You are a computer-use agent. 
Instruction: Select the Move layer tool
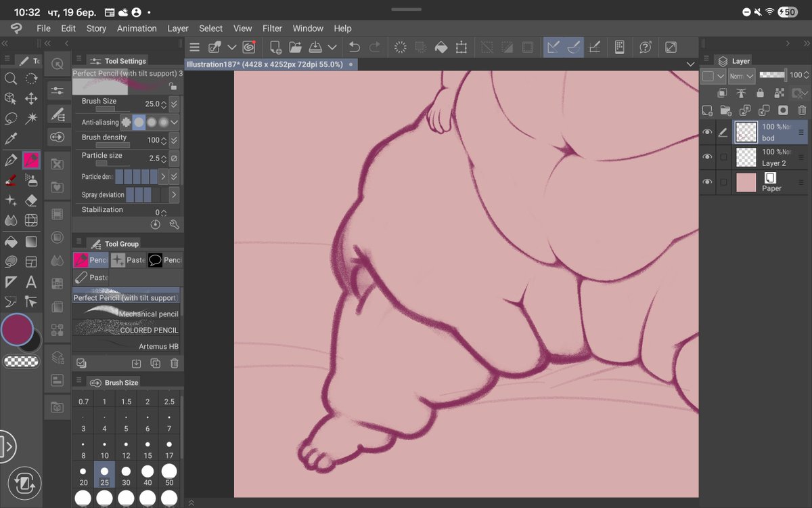click(31, 99)
